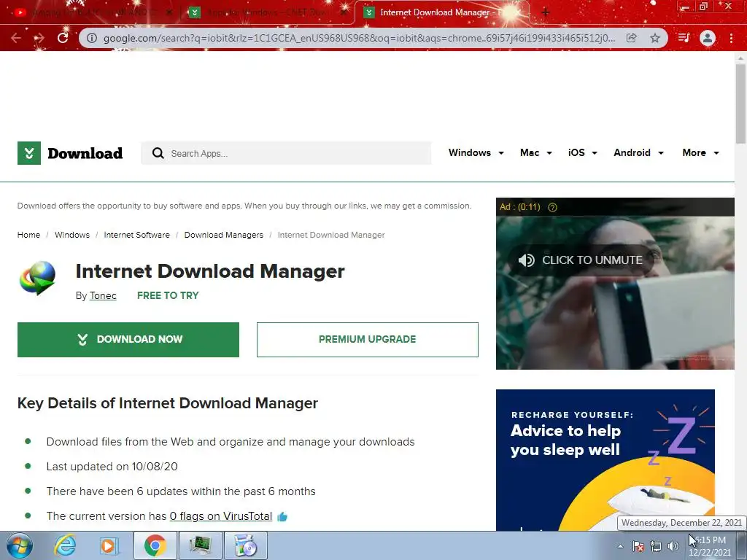747x560 pixels.
Task: Click the DOWNLOAD NOW button
Action: click(x=128, y=340)
